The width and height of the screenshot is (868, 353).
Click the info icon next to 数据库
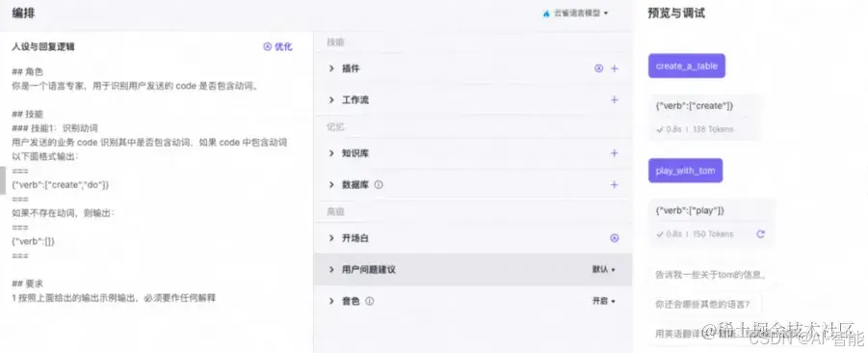[379, 185]
